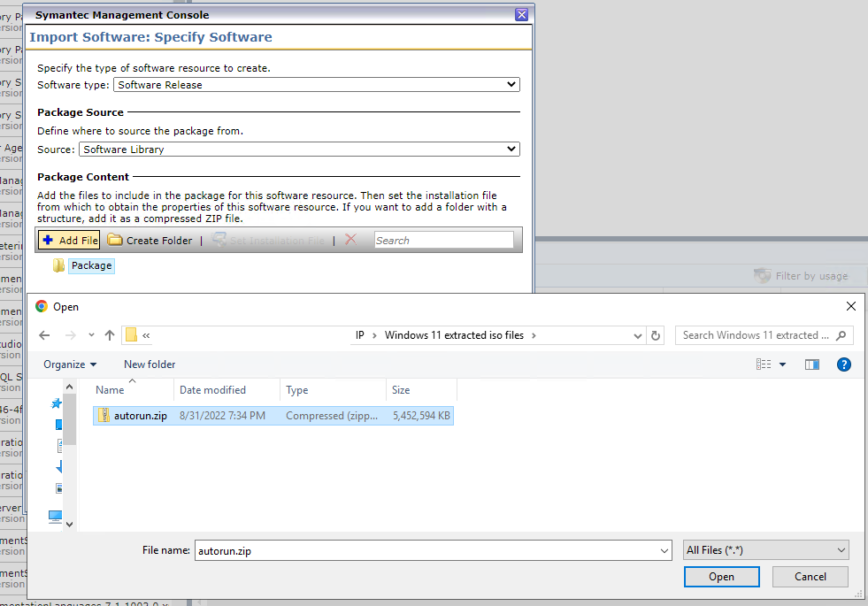Go forward in the Open dialog

(70, 335)
